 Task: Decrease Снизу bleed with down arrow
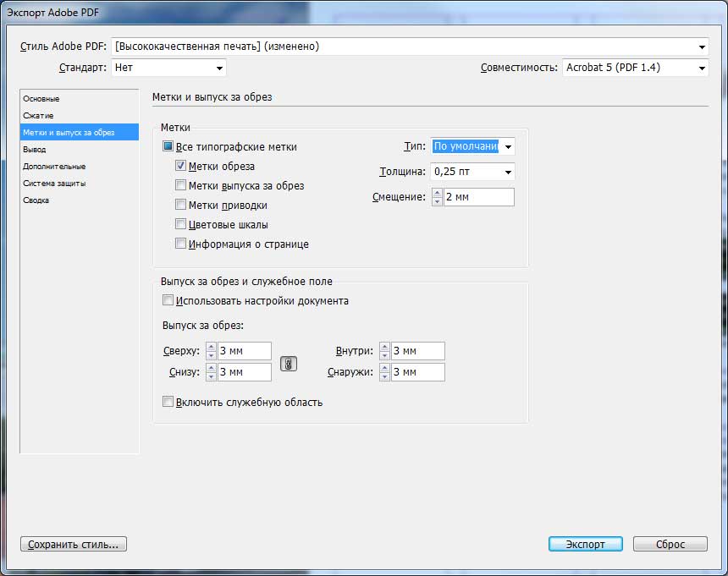point(211,376)
